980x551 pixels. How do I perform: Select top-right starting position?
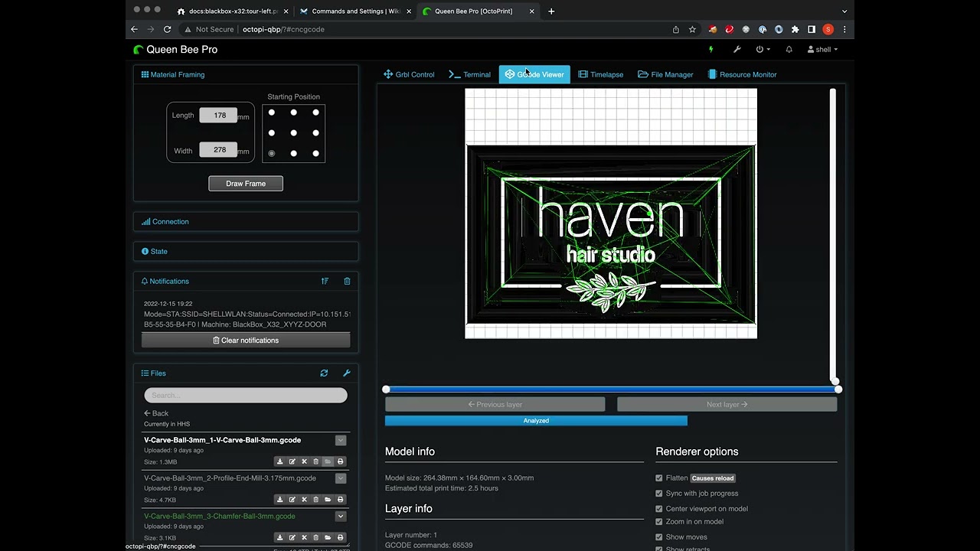coord(315,112)
